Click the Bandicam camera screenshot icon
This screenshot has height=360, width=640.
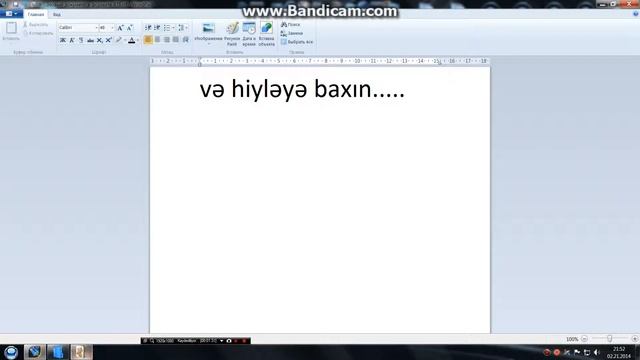tap(229, 340)
